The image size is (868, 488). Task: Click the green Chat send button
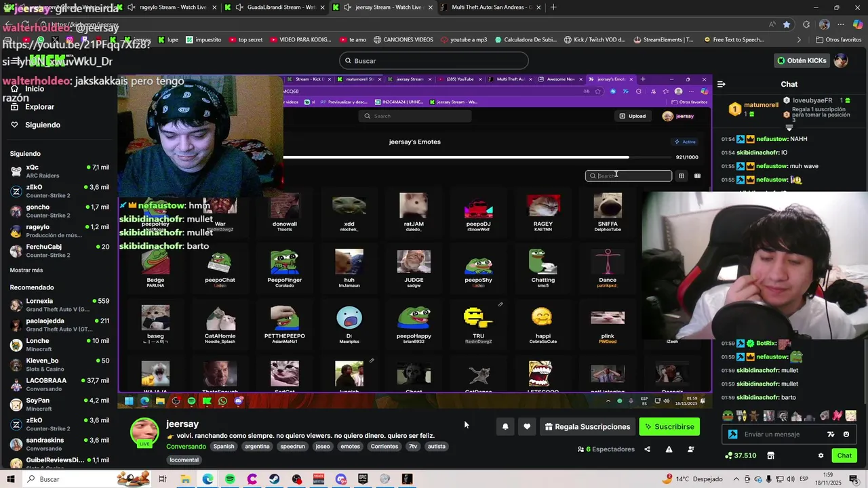click(x=844, y=455)
